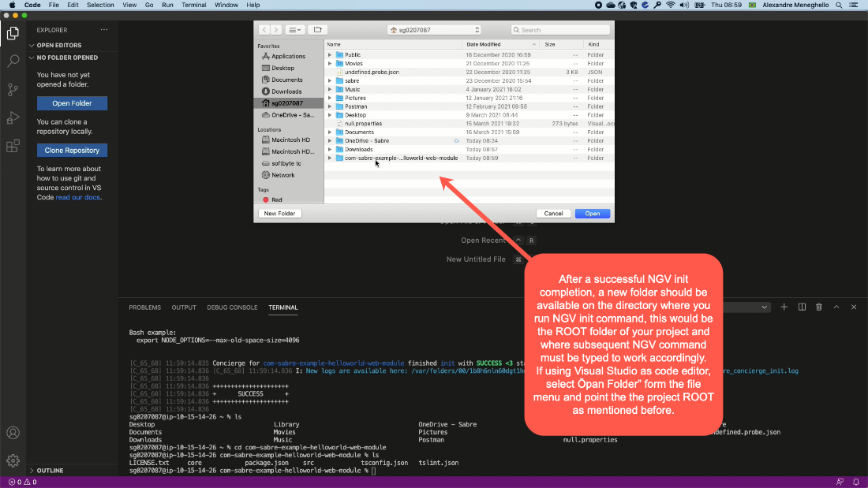Switch to the Debug Console tab
Viewport: 868px width, 488px height.
[232, 307]
